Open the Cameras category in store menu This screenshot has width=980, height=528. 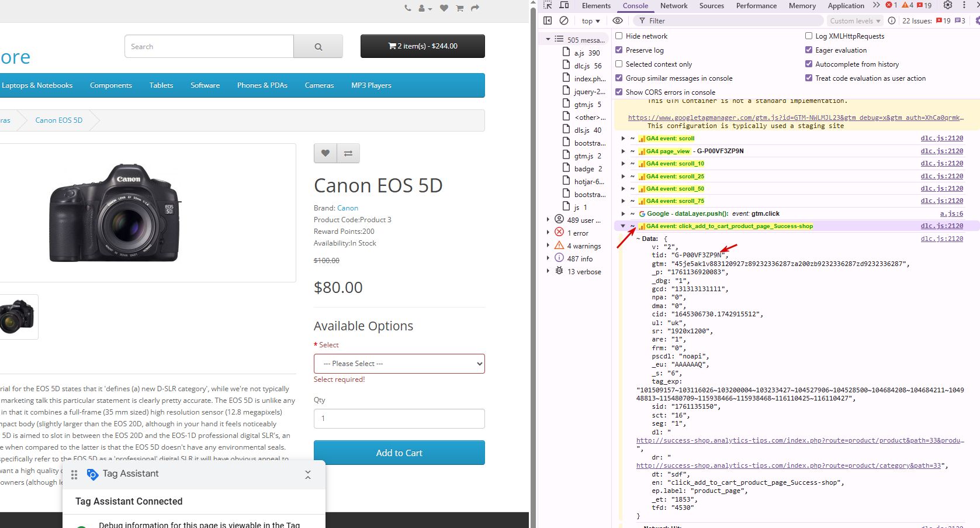tap(319, 85)
